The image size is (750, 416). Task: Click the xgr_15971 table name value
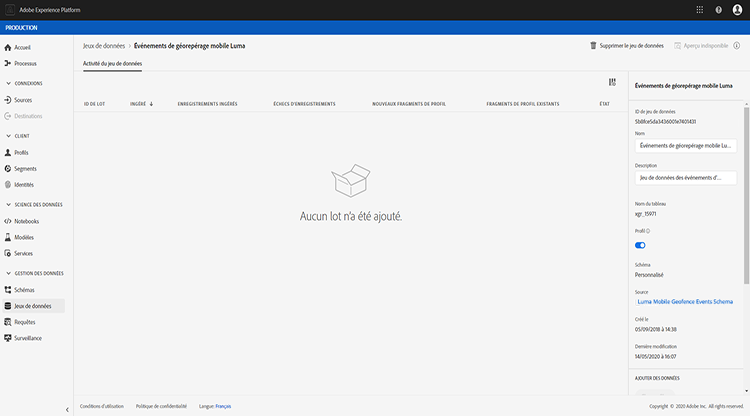[x=645, y=214]
